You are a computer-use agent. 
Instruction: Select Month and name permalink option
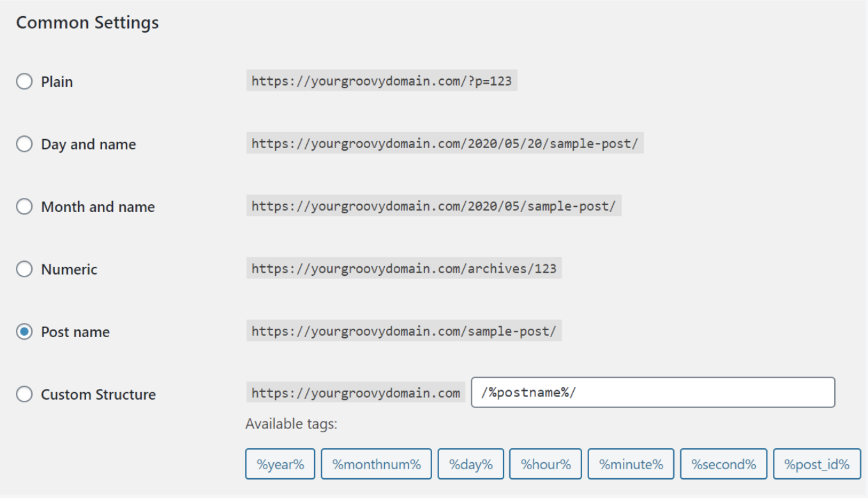point(24,207)
